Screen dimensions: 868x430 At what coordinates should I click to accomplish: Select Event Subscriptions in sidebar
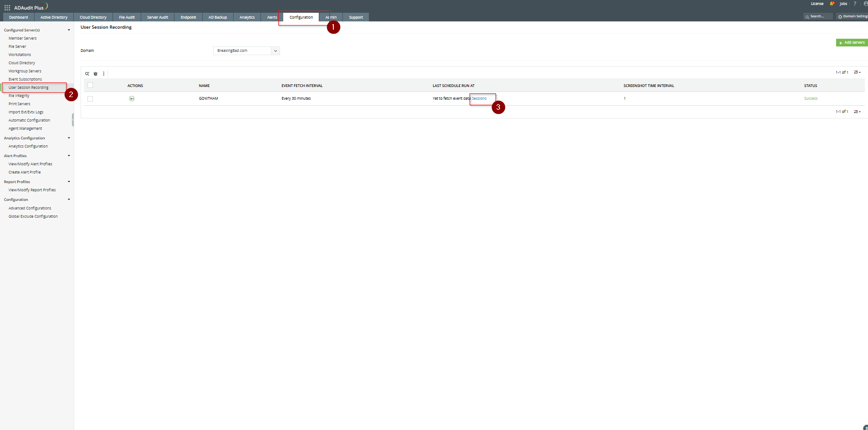point(25,79)
